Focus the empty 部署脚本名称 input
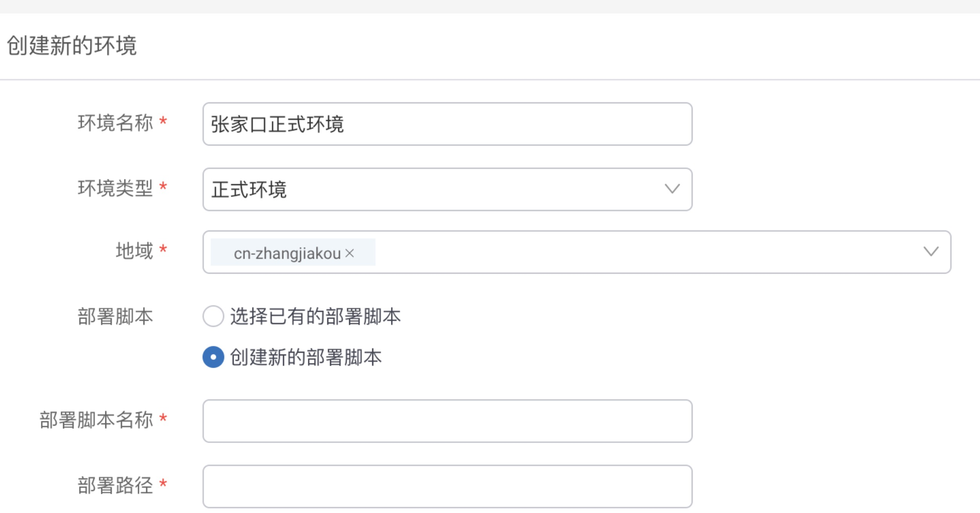This screenshot has height=513, width=980. [447, 421]
